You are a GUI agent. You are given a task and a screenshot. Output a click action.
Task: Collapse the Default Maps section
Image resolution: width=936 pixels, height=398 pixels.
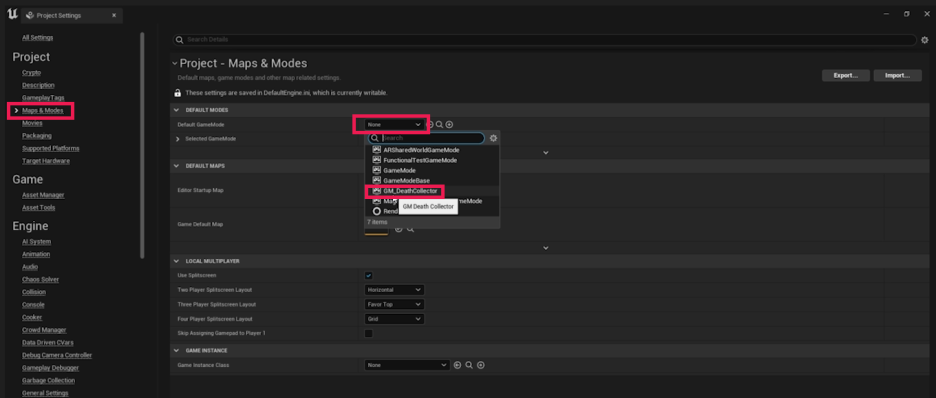pos(177,166)
